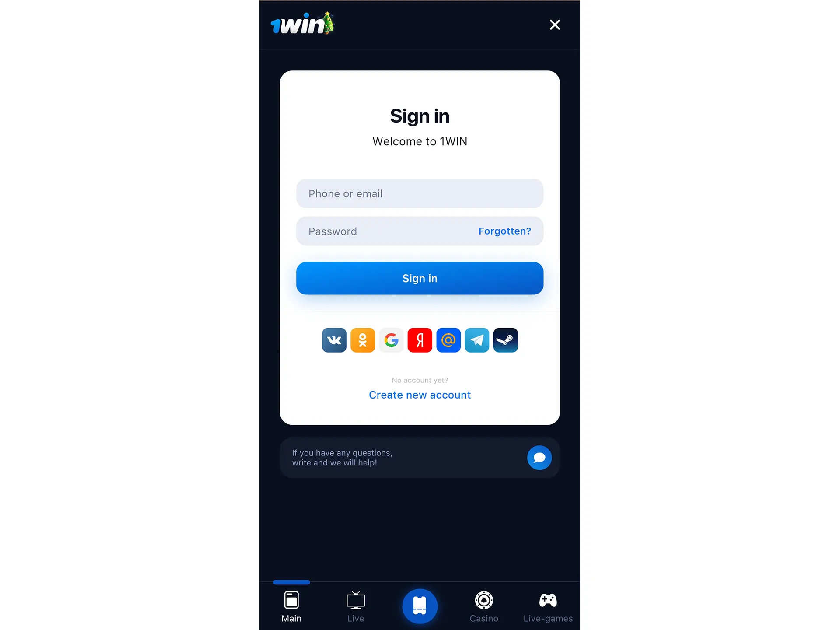
Task: Click the Phone or email input field
Action: (x=419, y=193)
